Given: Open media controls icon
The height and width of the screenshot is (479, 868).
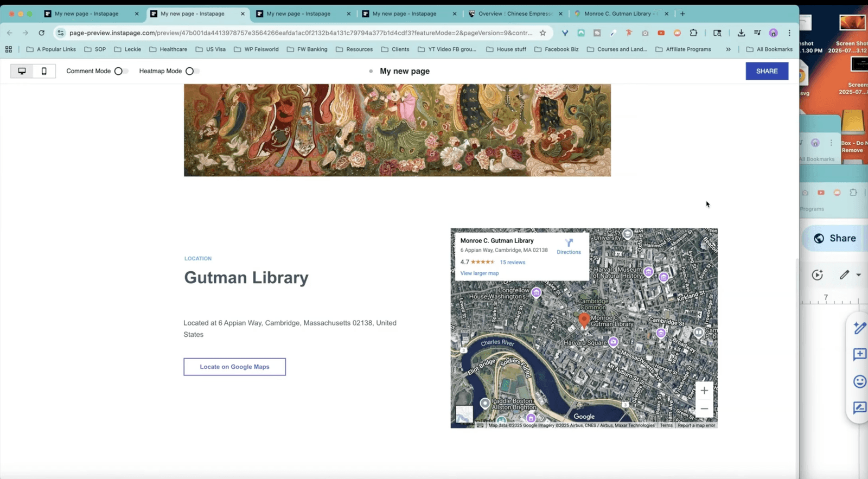Looking at the screenshot, I should coord(757,33).
